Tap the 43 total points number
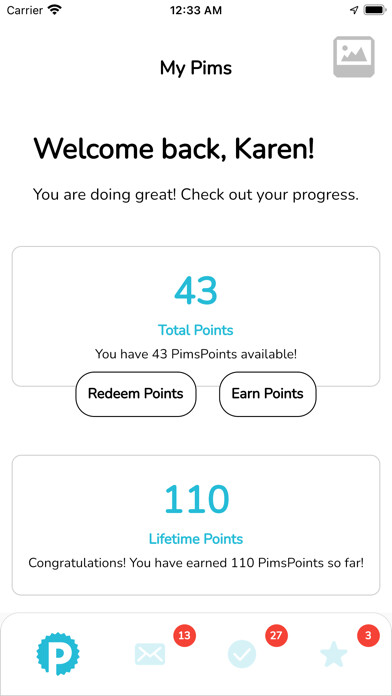 (x=196, y=291)
